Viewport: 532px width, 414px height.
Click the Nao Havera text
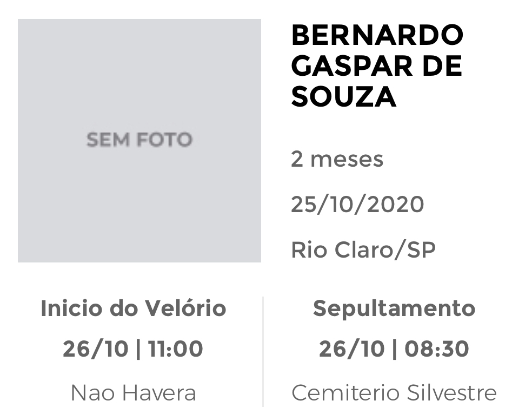tap(134, 393)
